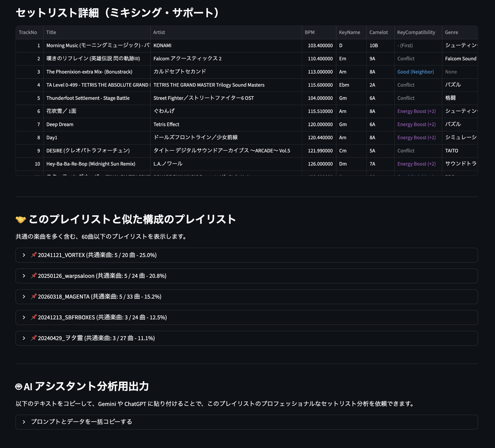
Task: Expand the 20241121_VORTEX playlist chevron
Action: click(24, 255)
